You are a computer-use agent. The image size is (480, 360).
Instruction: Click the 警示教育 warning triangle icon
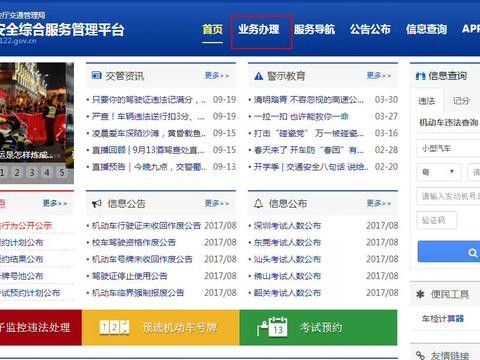click(258, 76)
